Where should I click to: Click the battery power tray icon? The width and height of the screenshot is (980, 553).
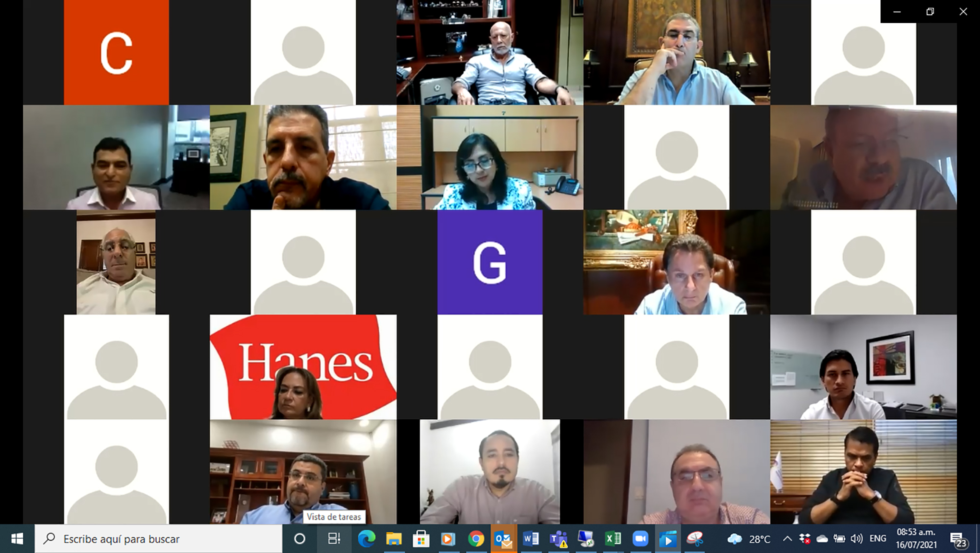[839, 539]
